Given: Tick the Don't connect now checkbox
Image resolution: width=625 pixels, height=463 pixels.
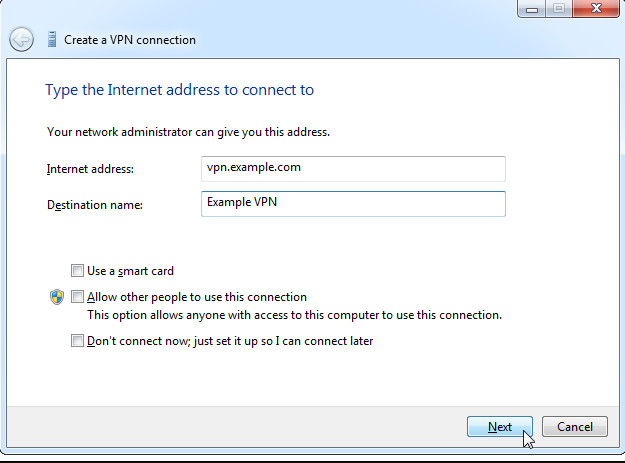Looking at the screenshot, I should (x=78, y=341).
